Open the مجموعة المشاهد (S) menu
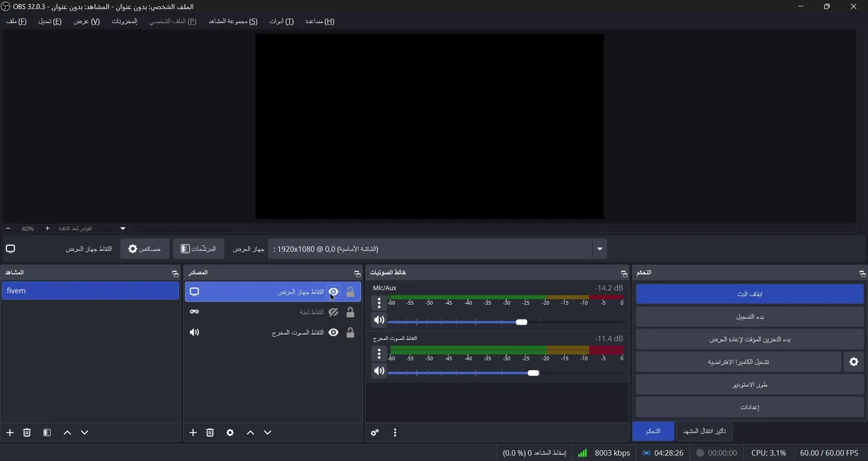This screenshot has height=461, width=868. point(233,21)
